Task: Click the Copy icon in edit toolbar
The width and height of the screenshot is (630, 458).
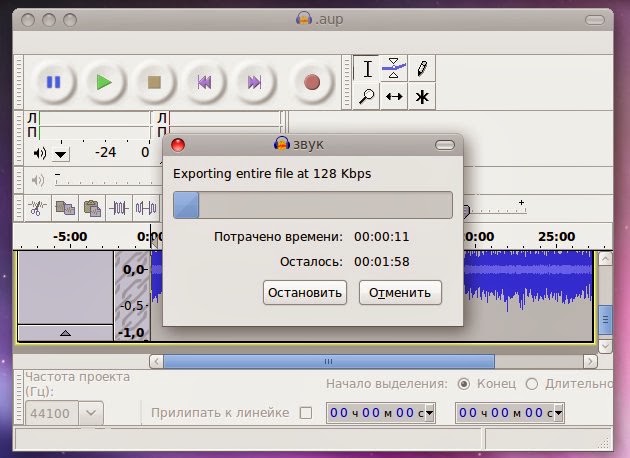Action: [65, 208]
